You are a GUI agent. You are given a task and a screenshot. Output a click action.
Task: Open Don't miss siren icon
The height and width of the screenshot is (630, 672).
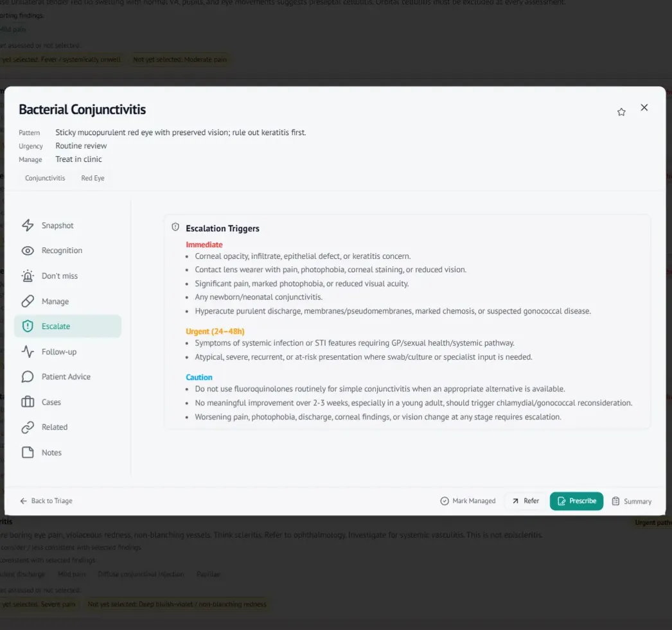tap(28, 276)
